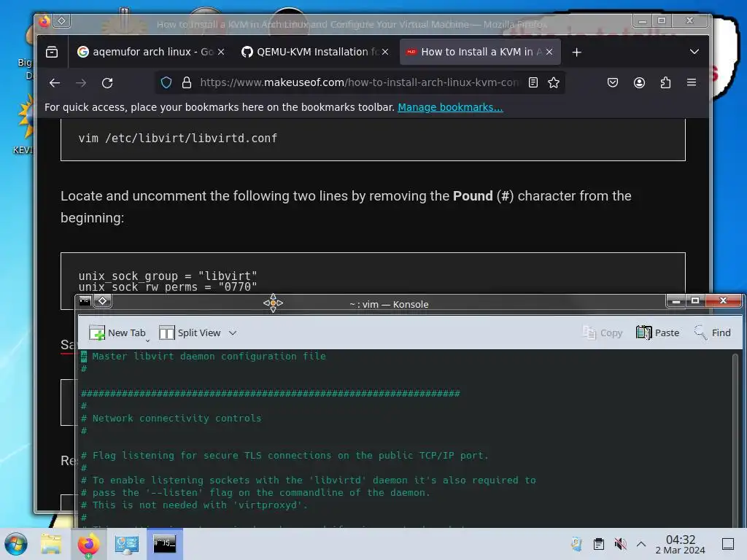Switch to Firefox from the taskbar

click(x=88, y=544)
